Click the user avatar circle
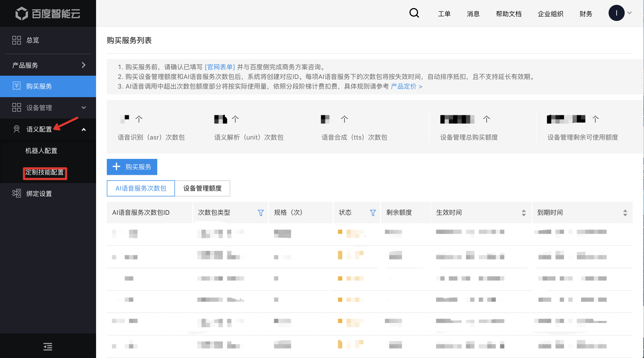Viewport: 644px width, 358px height. [616, 13]
